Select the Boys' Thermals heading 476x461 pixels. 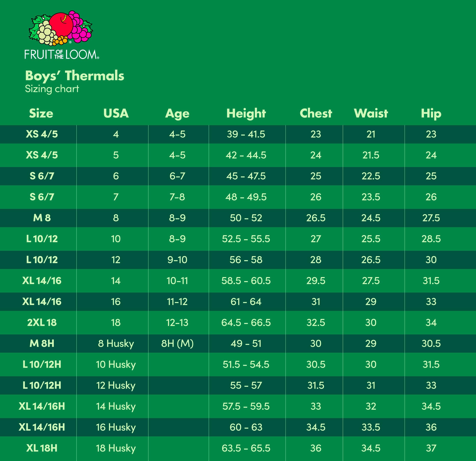(74, 76)
